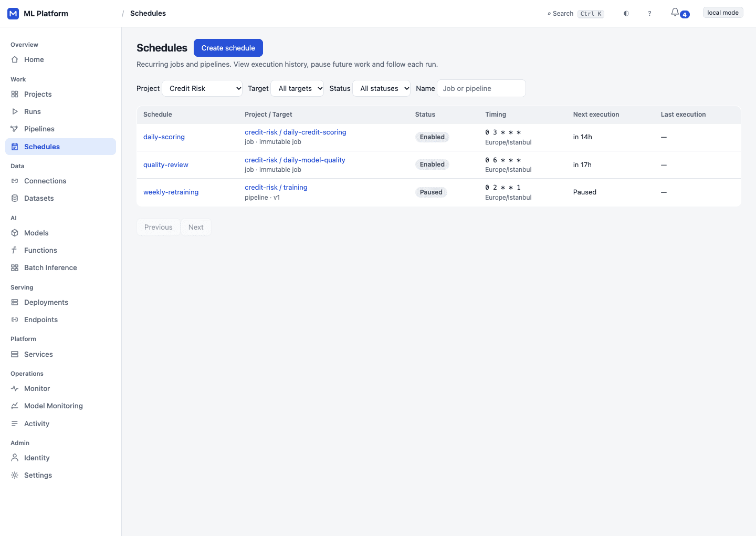Open the quality-review schedule link
Image resolution: width=756 pixels, height=536 pixels.
point(166,165)
